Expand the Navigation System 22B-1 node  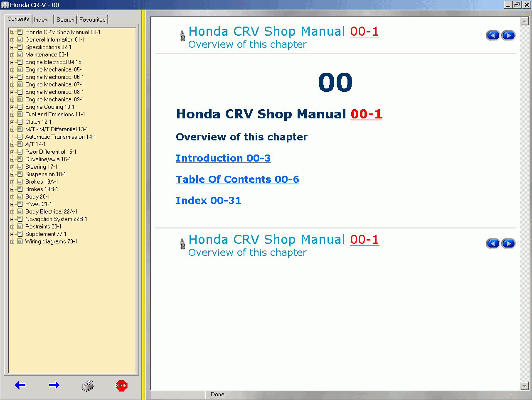(12, 219)
